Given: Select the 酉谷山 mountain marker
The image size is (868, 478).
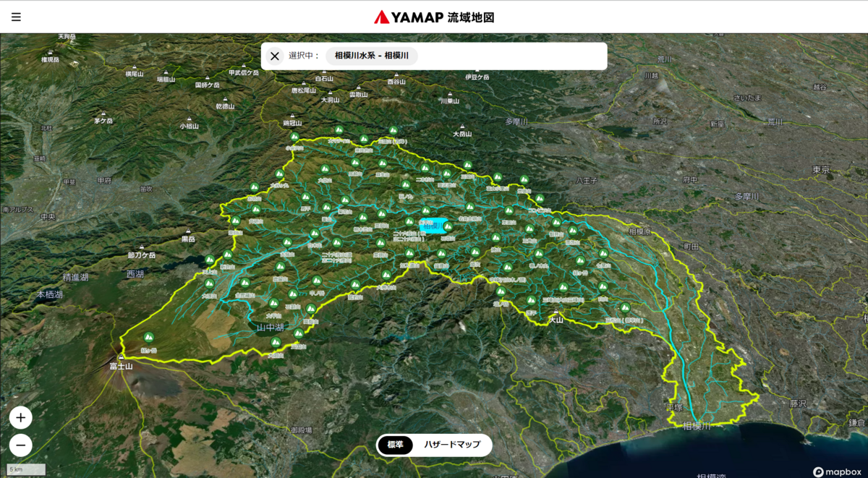Looking at the screenshot, I should click(x=396, y=80).
